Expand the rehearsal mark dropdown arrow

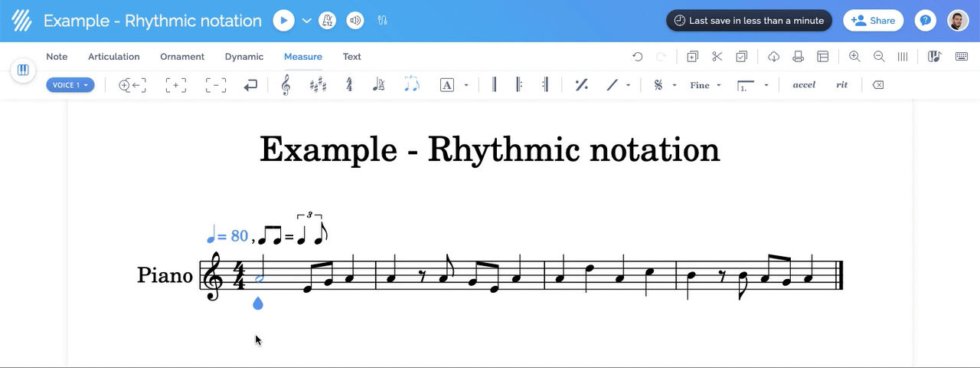466,85
